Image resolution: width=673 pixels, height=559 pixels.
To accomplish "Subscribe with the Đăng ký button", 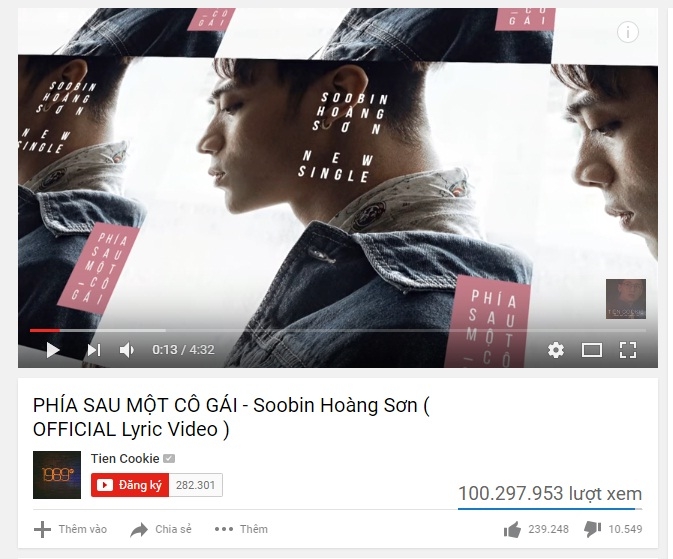I will click(130, 485).
